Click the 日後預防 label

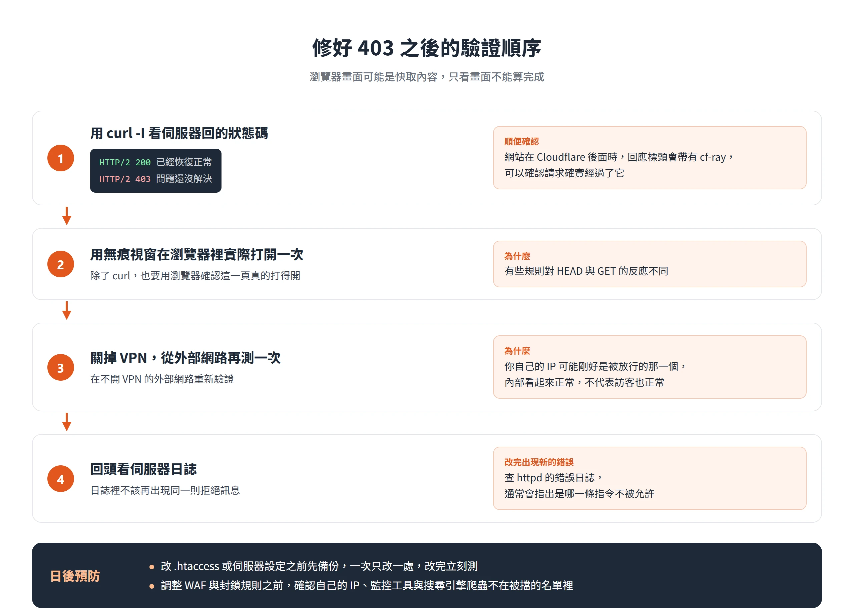[75, 576]
